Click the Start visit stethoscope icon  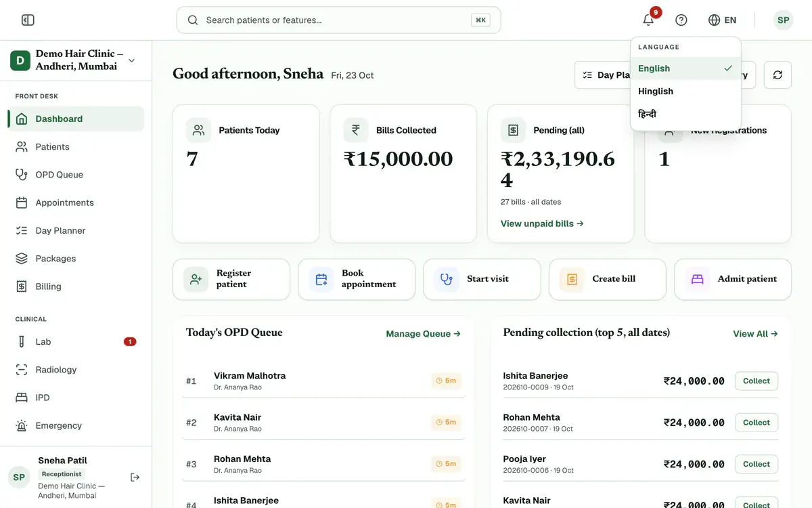tap(447, 279)
